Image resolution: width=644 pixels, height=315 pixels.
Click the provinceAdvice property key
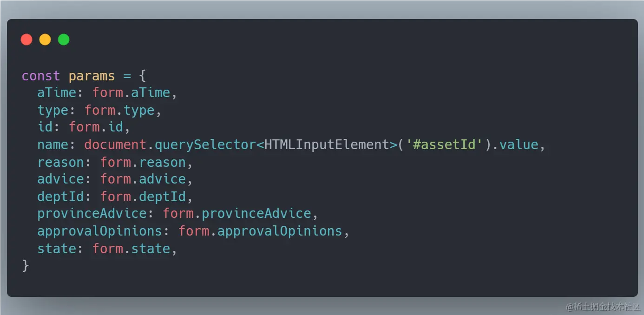click(x=92, y=214)
